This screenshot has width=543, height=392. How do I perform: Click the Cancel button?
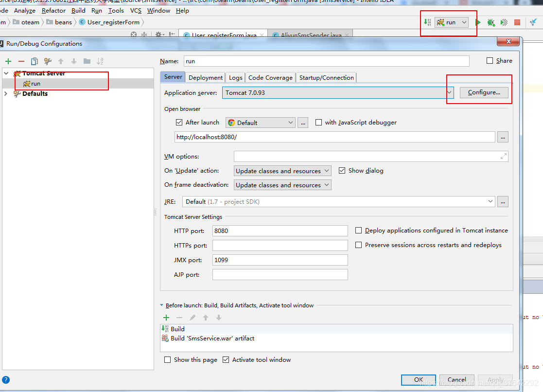[x=457, y=379]
